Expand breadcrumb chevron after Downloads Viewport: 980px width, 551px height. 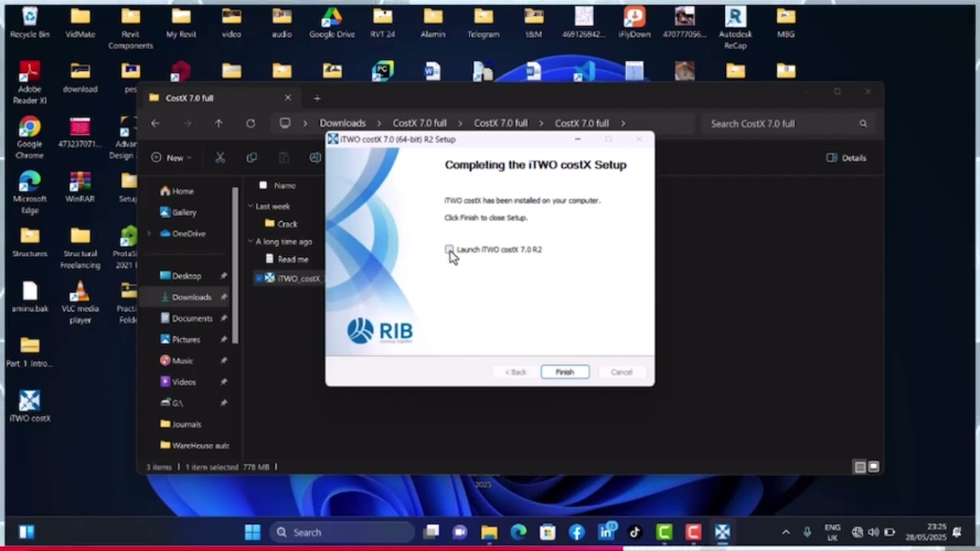click(x=379, y=123)
